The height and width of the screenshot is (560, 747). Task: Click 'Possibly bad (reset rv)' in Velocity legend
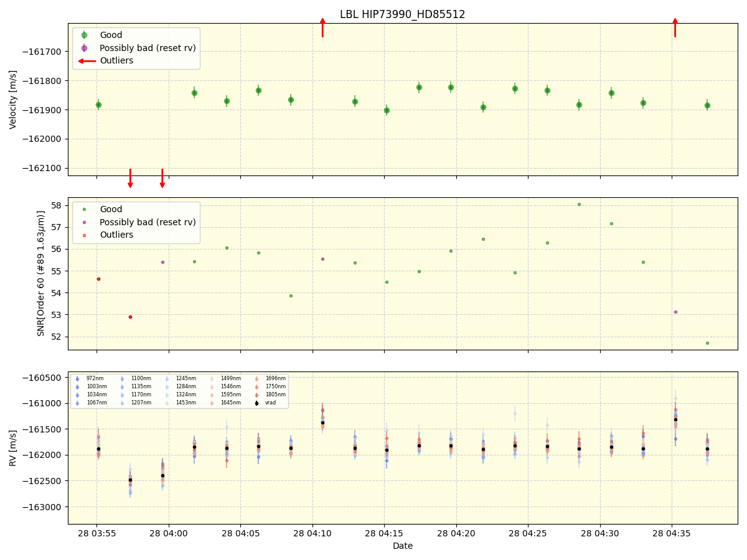[x=148, y=48]
